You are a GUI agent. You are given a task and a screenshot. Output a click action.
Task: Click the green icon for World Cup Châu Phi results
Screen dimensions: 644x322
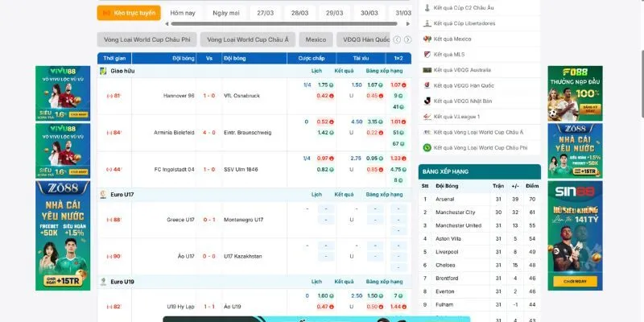(x=427, y=148)
